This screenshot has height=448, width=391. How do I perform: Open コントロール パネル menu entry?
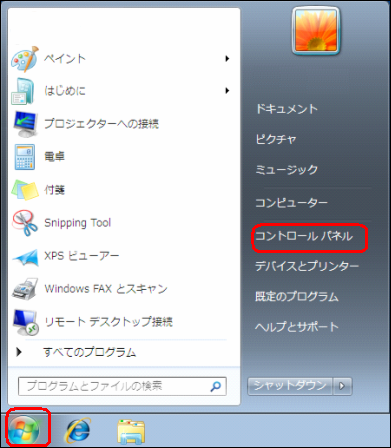(304, 236)
